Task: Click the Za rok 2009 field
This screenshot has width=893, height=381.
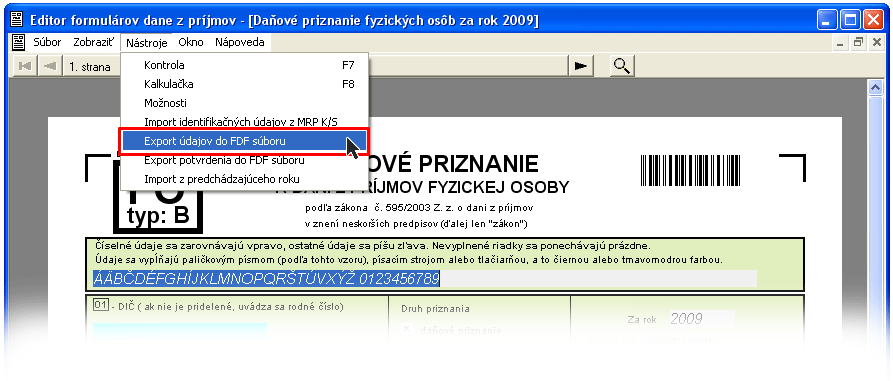Action: pos(702,318)
